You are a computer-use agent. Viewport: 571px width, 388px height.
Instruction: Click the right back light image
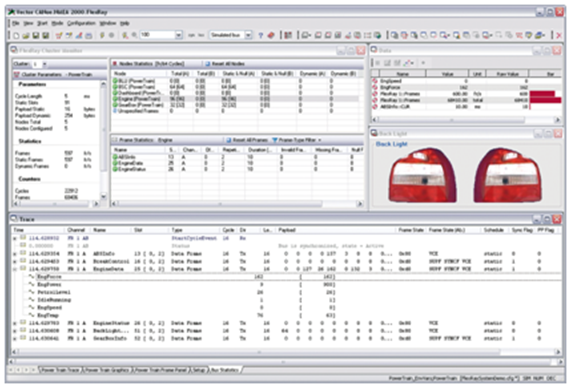click(x=507, y=175)
